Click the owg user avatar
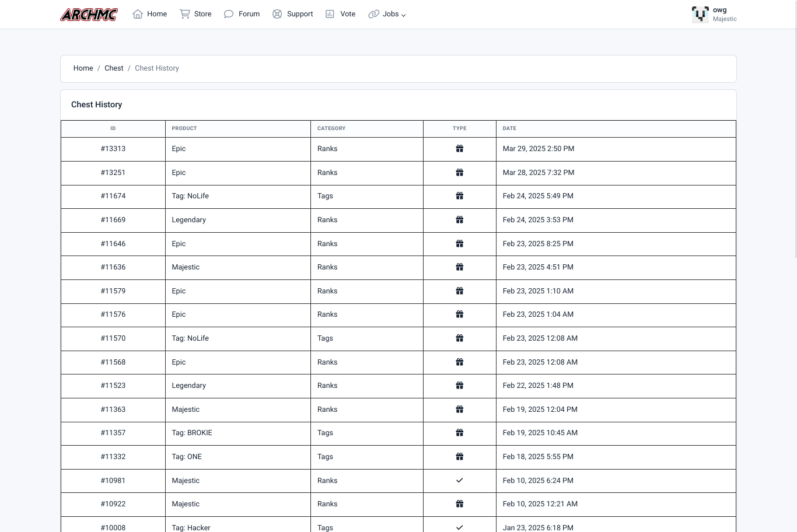Image resolution: width=797 pixels, height=532 pixels. [x=700, y=15]
